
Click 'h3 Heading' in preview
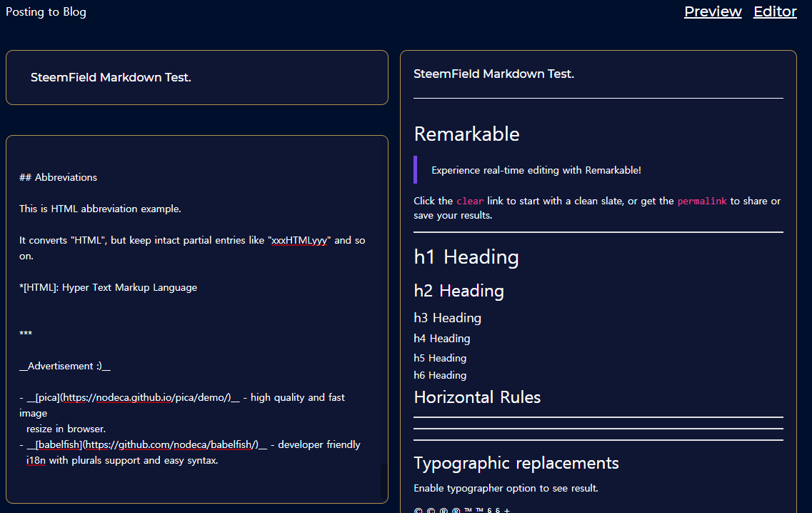[x=448, y=318]
